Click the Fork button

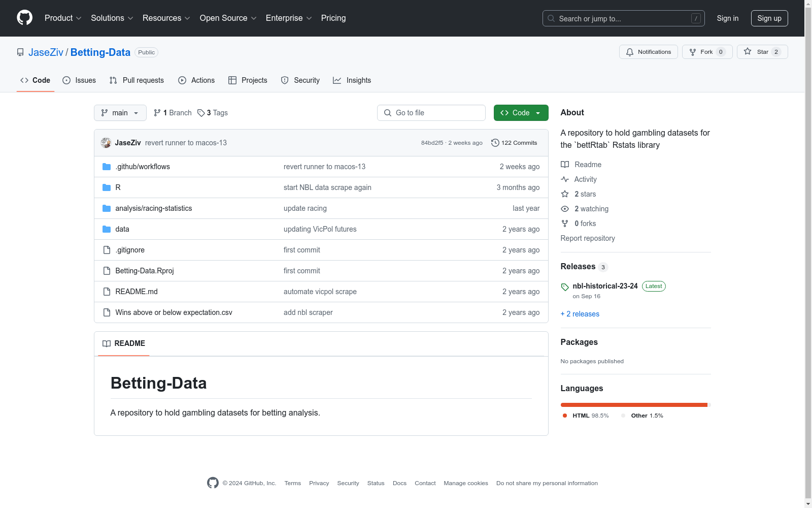pos(707,52)
